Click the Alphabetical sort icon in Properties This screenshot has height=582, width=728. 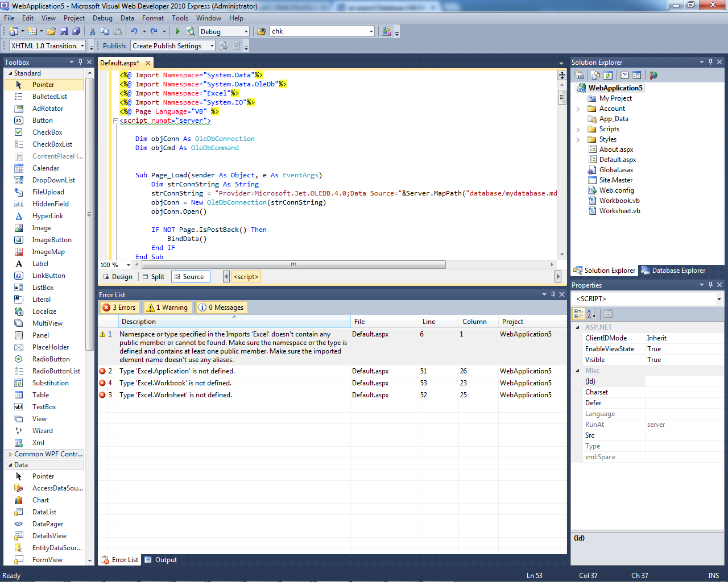tap(591, 313)
